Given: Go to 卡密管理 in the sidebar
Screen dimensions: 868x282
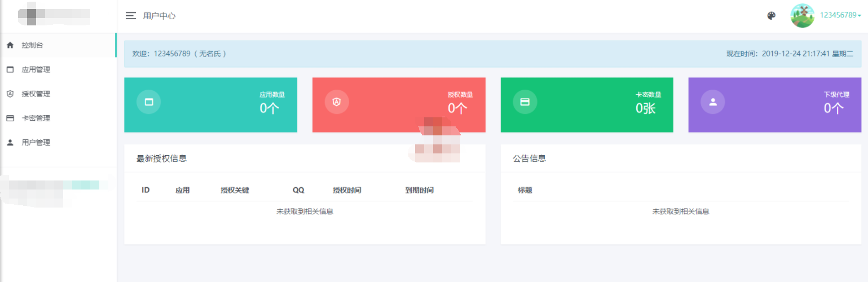Looking at the screenshot, I should [x=36, y=118].
